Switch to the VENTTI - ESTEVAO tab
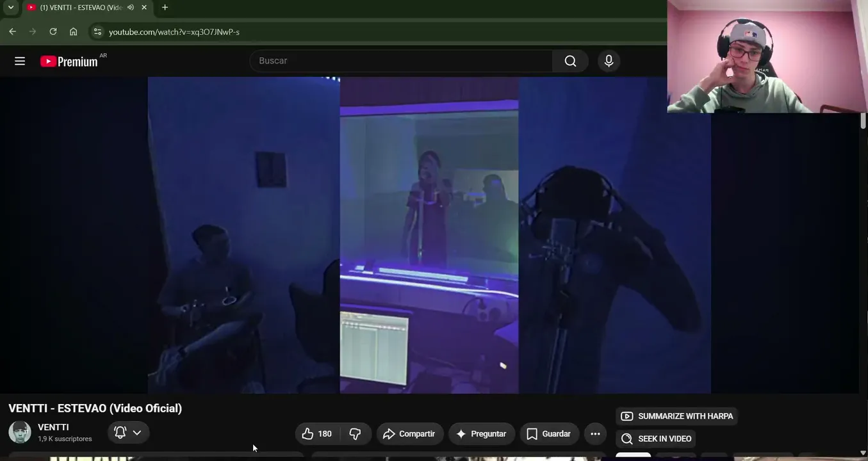 point(80,8)
